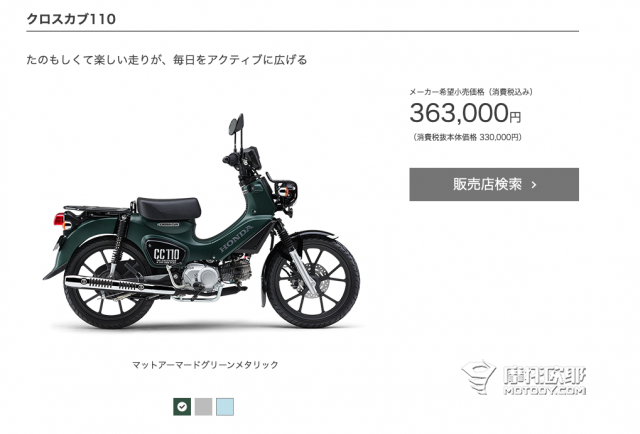Click the メーカー希望小売価格 label
The image size is (640, 434).
tap(447, 92)
